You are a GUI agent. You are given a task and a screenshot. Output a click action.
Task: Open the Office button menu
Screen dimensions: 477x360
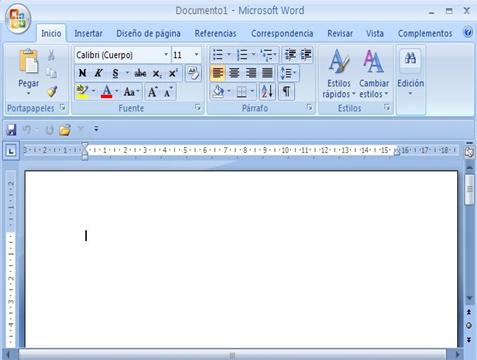click(18, 18)
